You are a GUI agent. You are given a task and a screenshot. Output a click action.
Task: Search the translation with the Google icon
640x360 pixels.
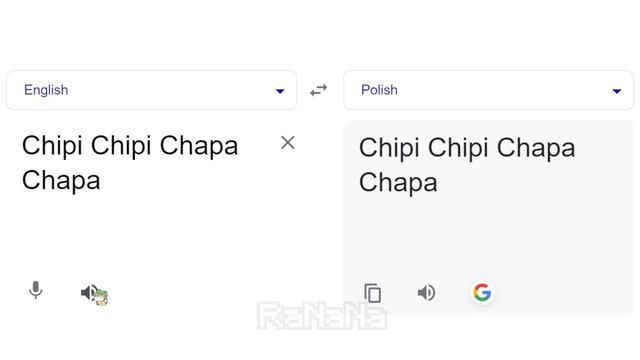click(482, 292)
